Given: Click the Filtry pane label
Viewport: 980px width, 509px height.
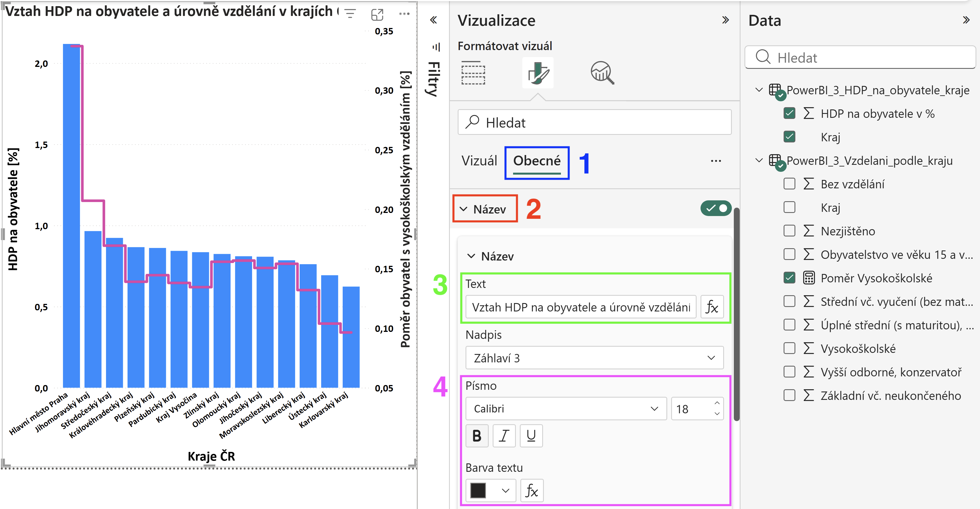Looking at the screenshot, I should tap(434, 79).
